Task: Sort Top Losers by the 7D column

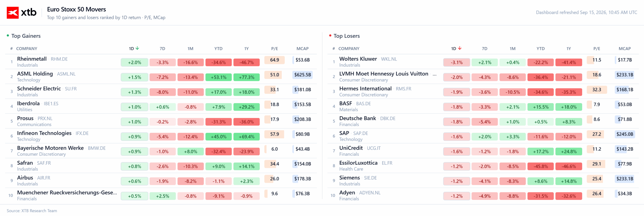Action: click(x=485, y=49)
